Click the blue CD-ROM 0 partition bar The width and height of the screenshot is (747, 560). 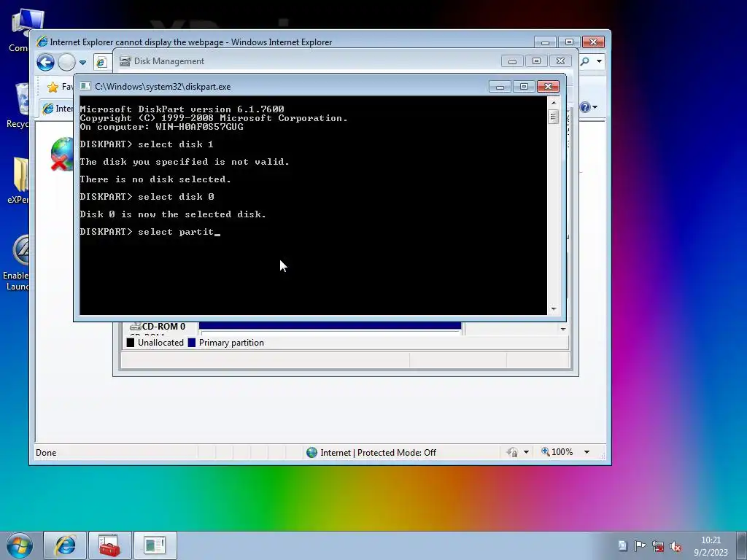pyautogui.click(x=330, y=326)
